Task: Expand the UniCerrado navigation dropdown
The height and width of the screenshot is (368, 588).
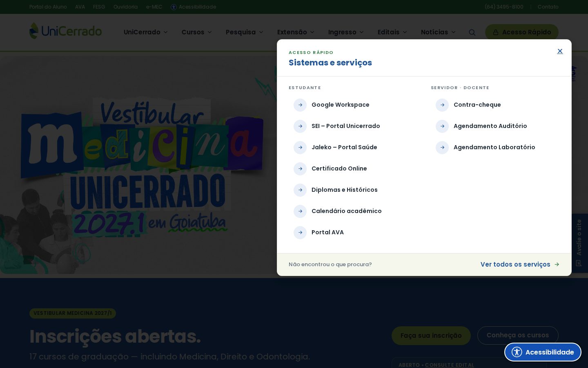Action: coord(146,32)
